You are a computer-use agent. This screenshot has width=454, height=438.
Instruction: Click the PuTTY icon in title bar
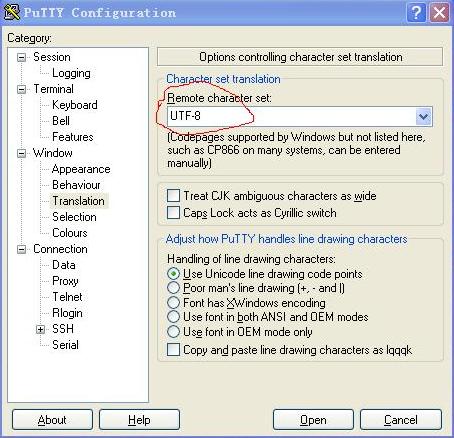[11, 12]
